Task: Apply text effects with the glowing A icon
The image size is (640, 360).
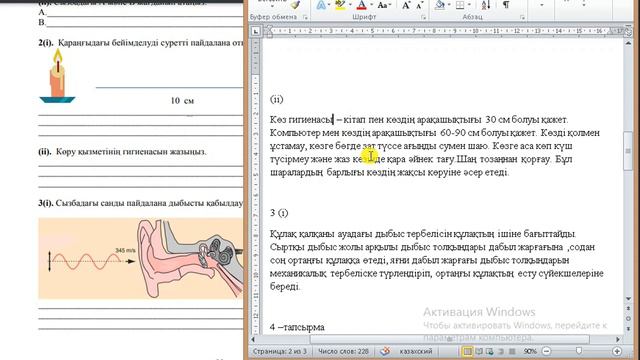Action: (321, 5)
